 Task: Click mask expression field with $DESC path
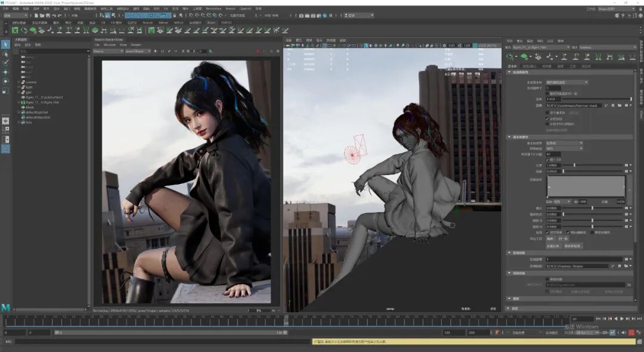click(x=574, y=105)
